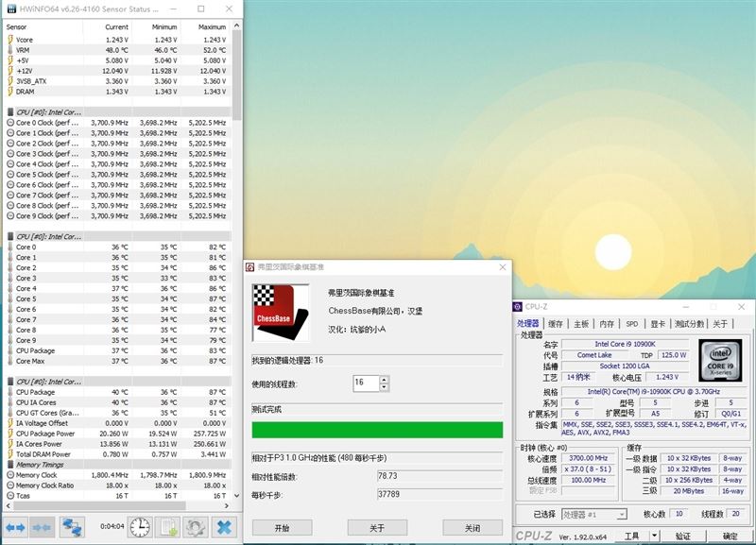The height and width of the screenshot is (545, 756).
Task: Click the lightning icon beside Vcore
Action: 10,40
